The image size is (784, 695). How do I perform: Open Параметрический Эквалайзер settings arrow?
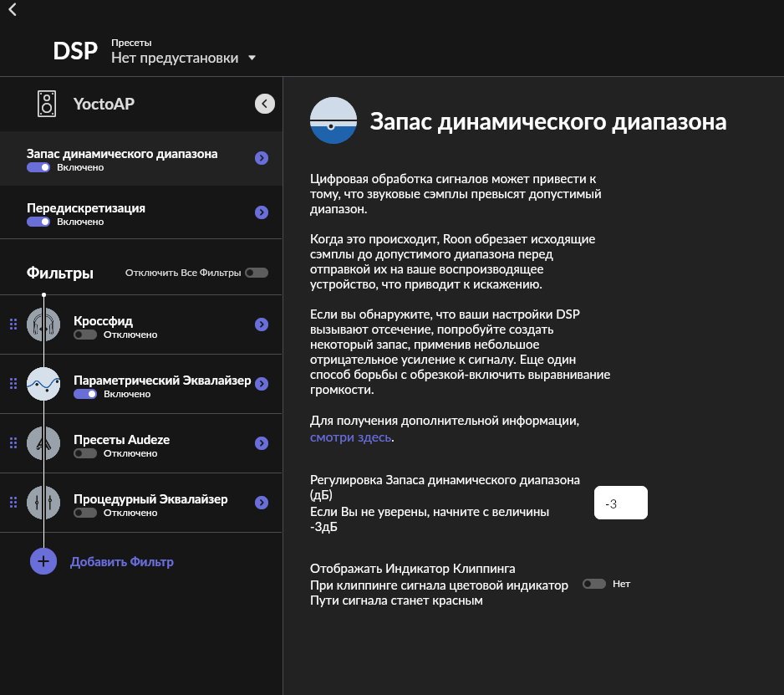pos(262,384)
